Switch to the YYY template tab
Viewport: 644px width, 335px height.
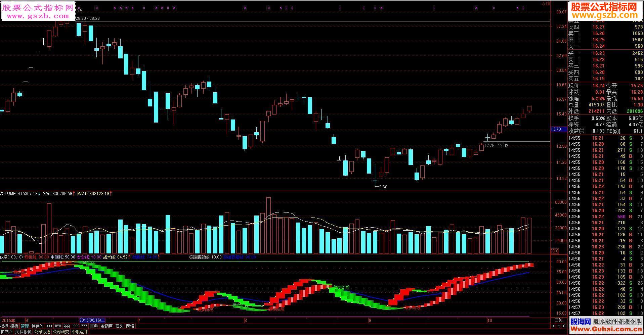[84, 326]
